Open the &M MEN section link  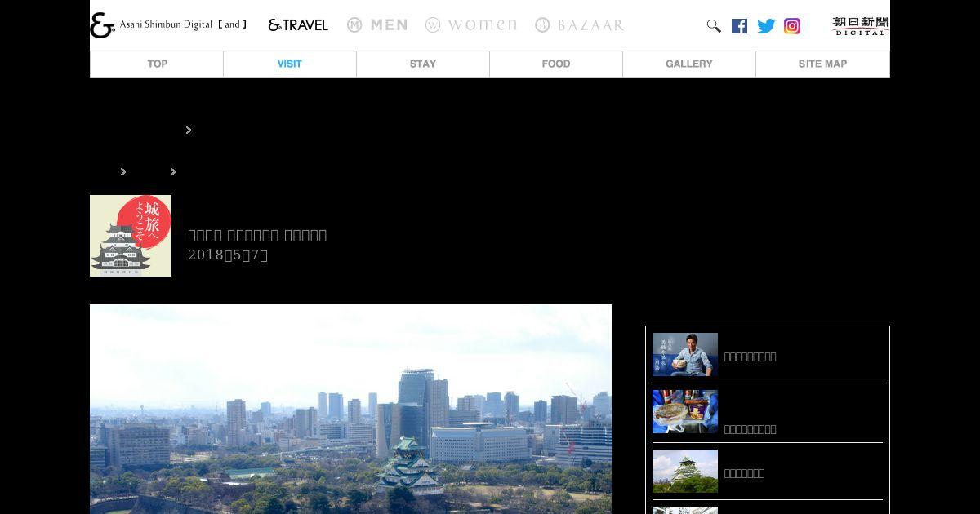point(377,25)
